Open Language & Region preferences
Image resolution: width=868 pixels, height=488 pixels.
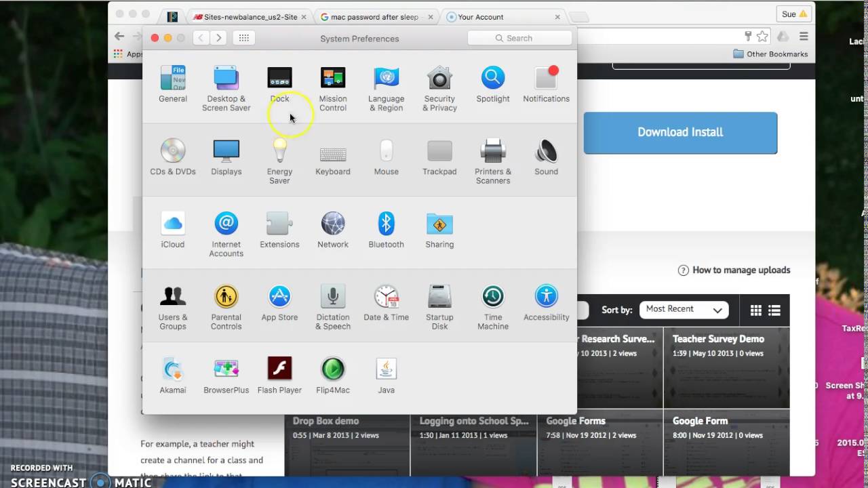click(x=386, y=88)
